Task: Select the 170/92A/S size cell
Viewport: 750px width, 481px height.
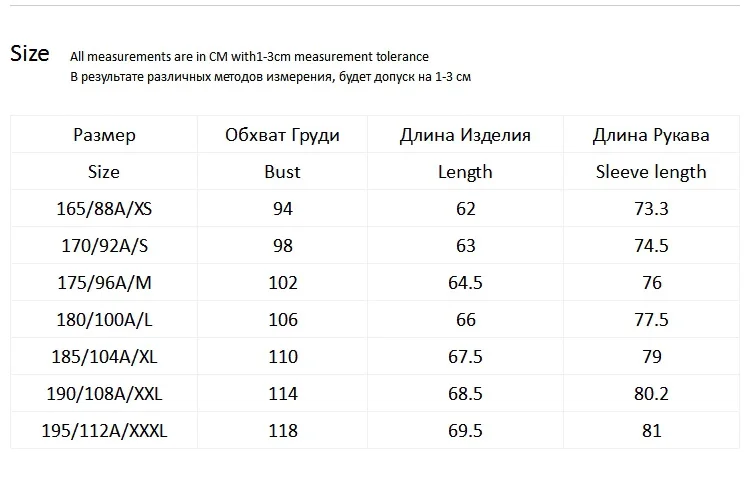Action: click(104, 245)
